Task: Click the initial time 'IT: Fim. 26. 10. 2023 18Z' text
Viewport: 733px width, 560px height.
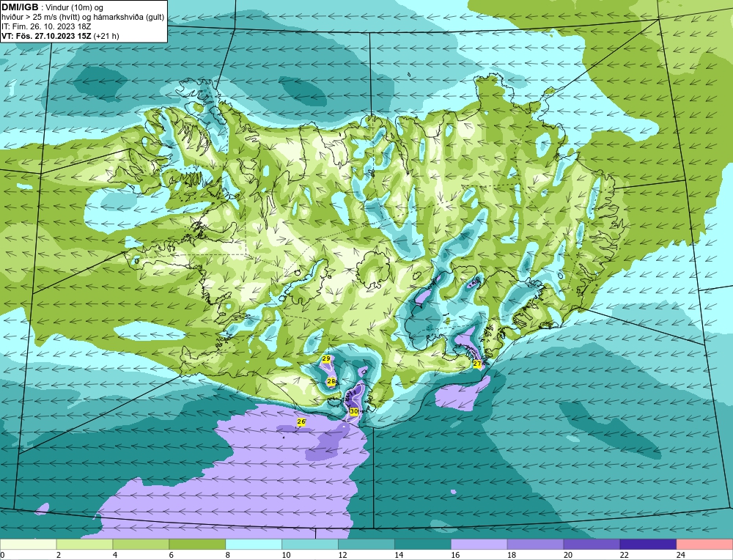Action: pyautogui.click(x=46, y=26)
